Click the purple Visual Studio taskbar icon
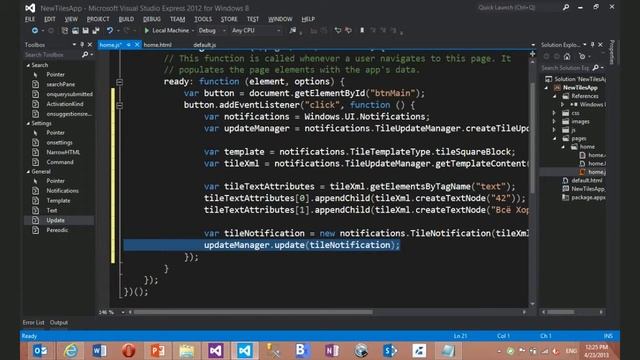The image size is (640, 360). coord(216,351)
